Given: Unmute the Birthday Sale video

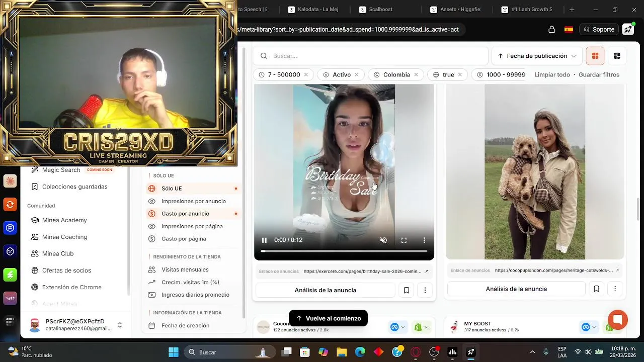Looking at the screenshot, I should [x=383, y=240].
